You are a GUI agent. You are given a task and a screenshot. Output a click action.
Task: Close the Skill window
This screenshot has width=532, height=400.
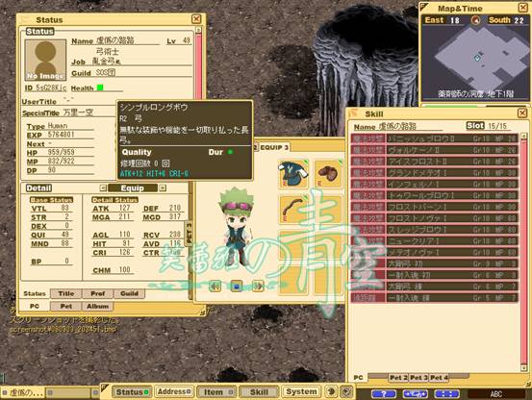click(522, 112)
